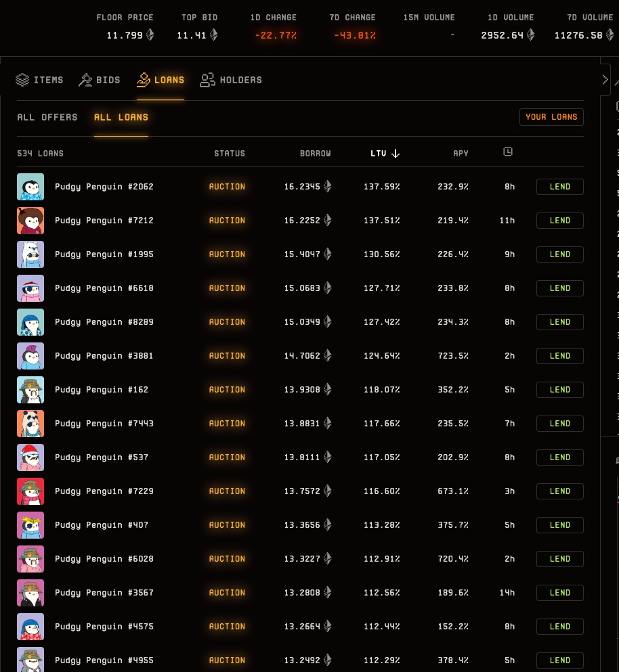Expand the right side panel chevron
Screen dimensions: 619x672
pyautogui.click(x=605, y=80)
